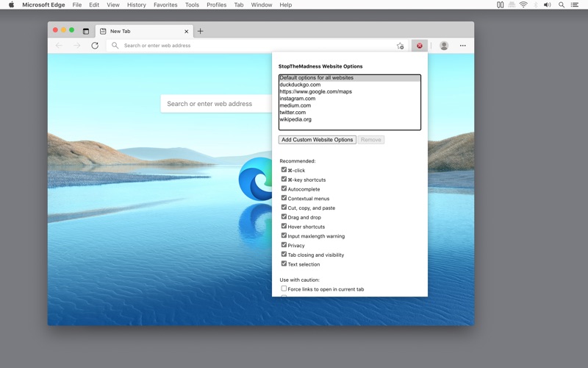
Task: Go forward with the forward arrow
Action: tap(77, 46)
